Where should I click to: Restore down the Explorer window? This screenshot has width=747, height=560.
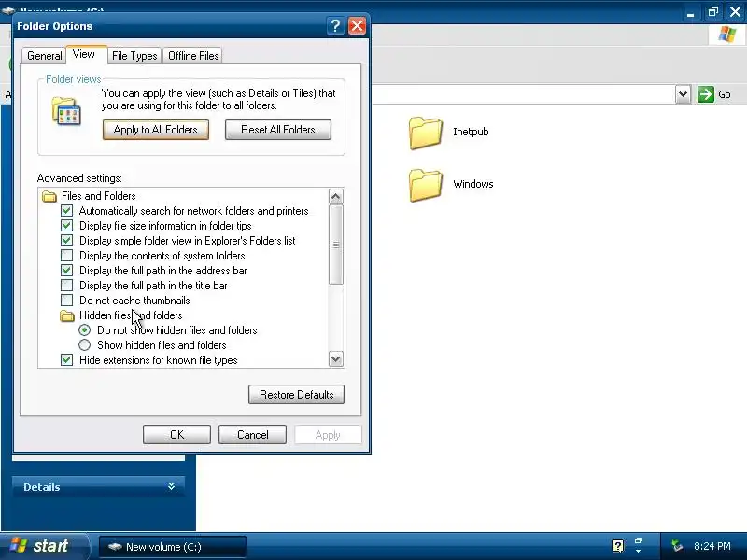(x=712, y=11)
